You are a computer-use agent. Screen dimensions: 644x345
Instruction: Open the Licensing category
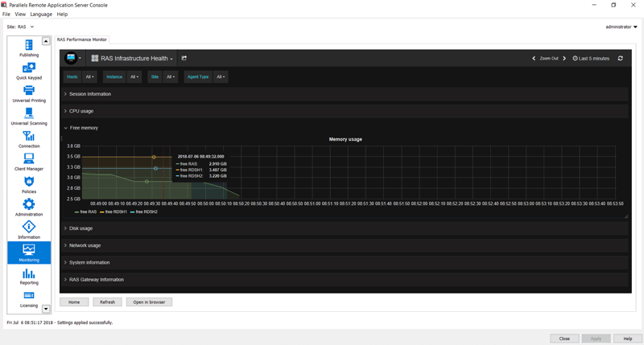[x=29, y=299]
